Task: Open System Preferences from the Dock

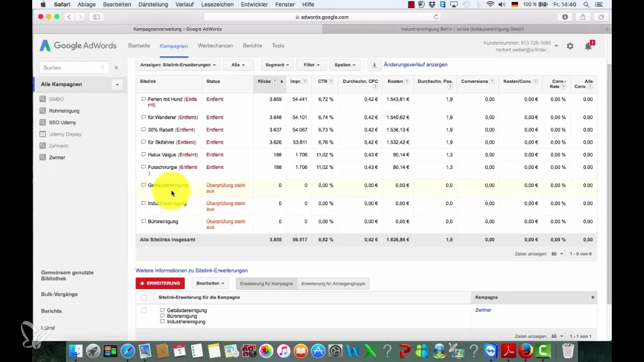Action: [336, 350]
